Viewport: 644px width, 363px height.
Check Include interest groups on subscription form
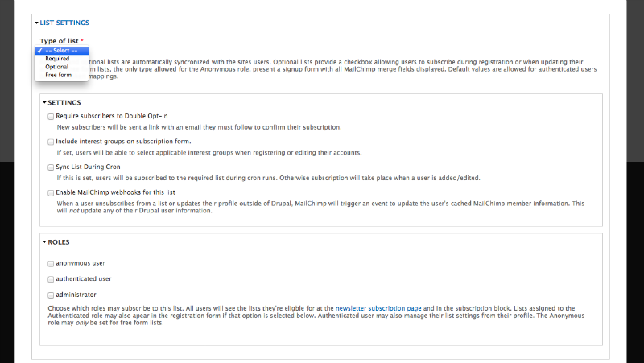coord(51,142)
